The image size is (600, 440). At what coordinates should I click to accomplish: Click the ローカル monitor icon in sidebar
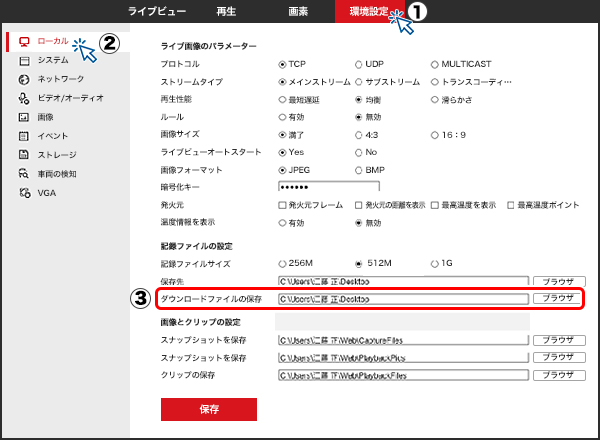click(24, 42)
